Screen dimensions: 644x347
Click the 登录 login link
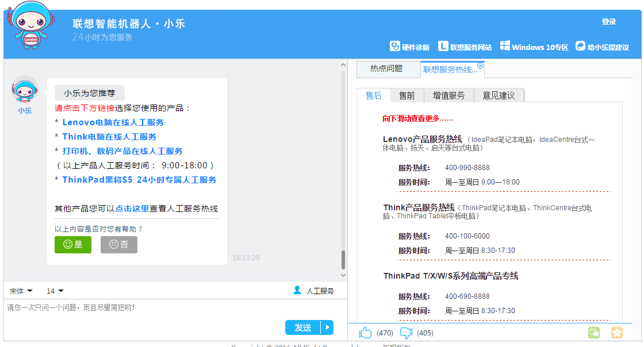(609, 22)
